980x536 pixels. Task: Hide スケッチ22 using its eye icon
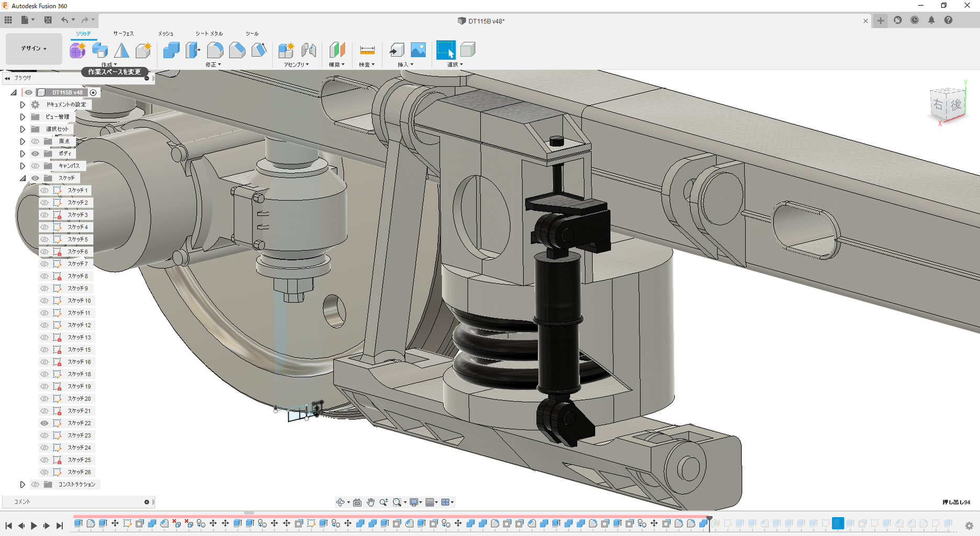pyautogui.click(x=44, y=423)
